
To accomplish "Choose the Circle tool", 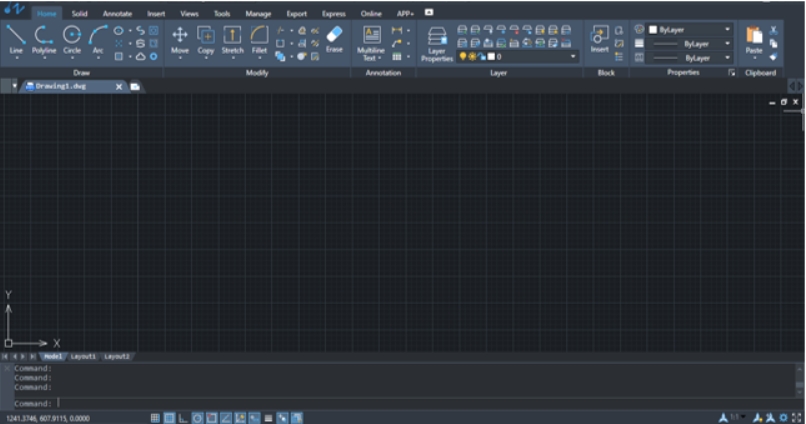I will click(x=72, y=39).
